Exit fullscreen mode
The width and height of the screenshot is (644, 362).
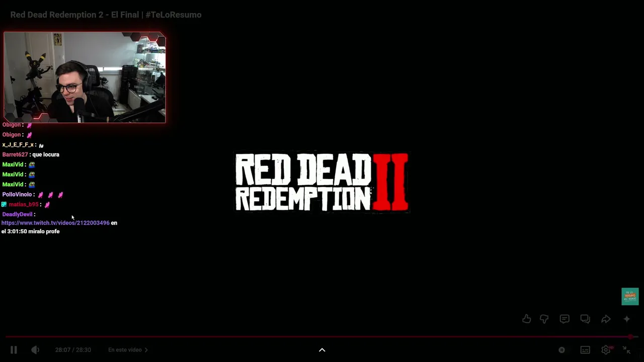click(627, 350)
